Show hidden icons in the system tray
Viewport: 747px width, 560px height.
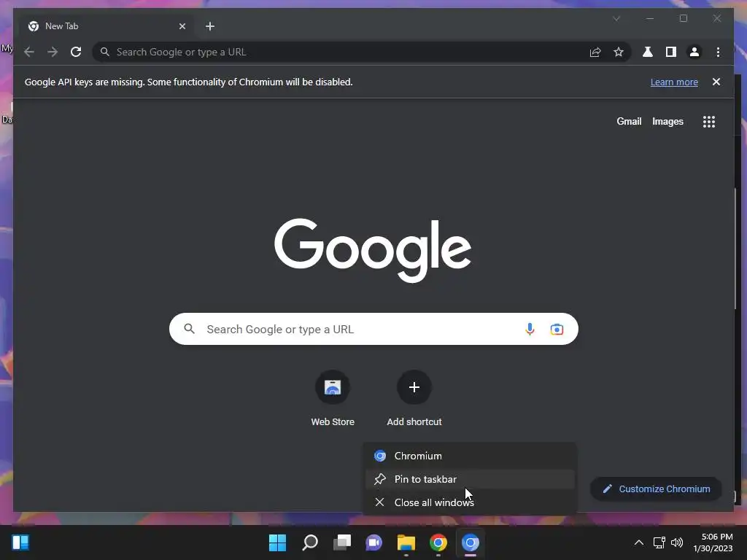point(639,542)
